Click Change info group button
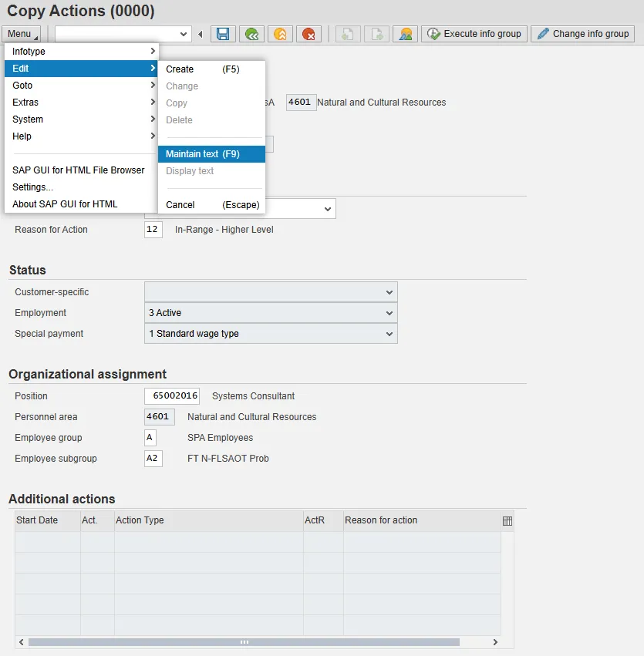 582,34
